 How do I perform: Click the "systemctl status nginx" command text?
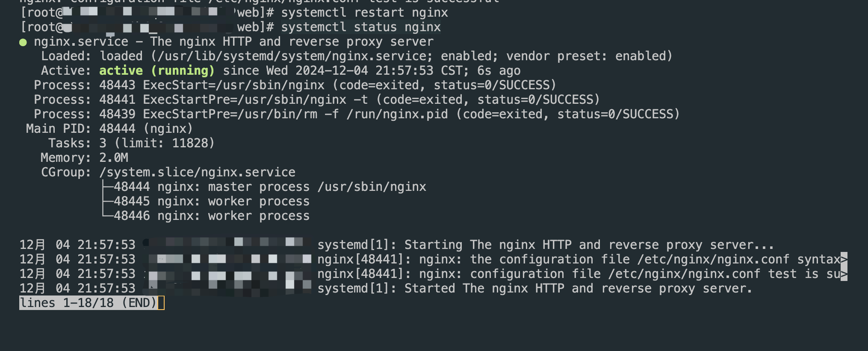coord(360,27)
